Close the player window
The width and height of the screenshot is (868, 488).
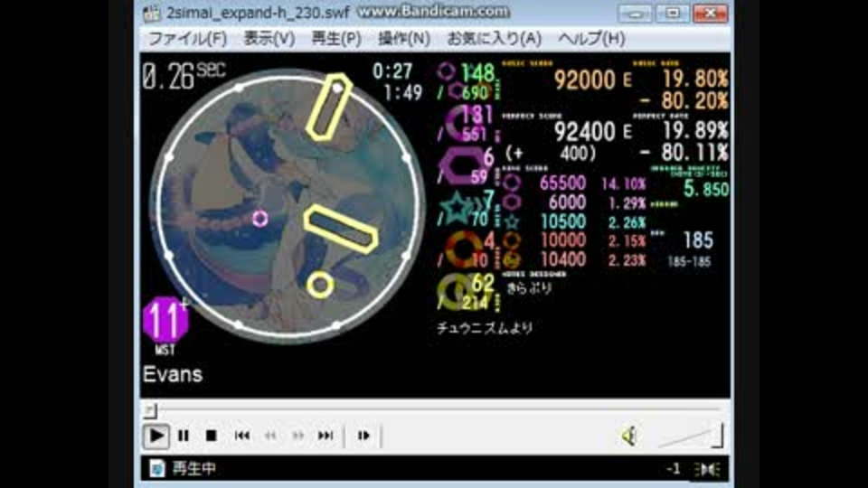[711, 14]
